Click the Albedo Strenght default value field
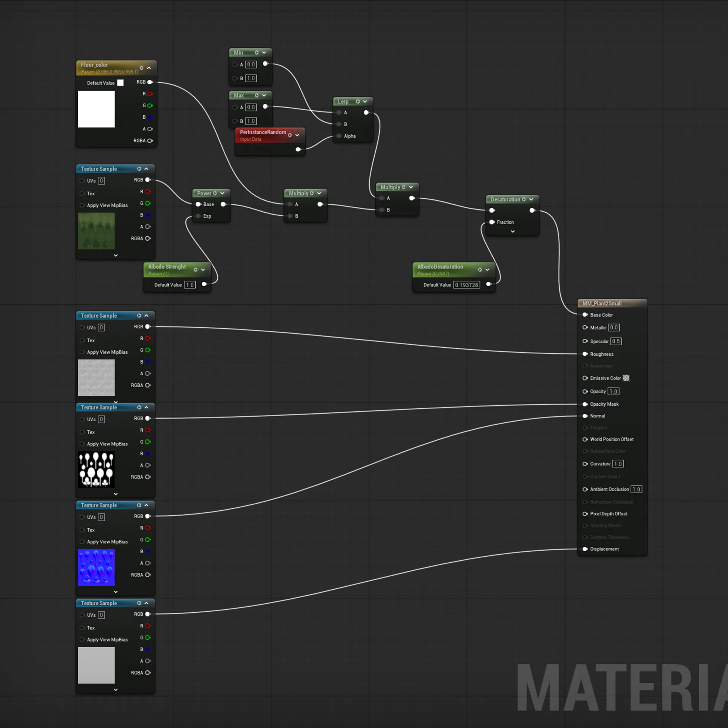The width and height of the screenshot is (728, 728). (190, 285)
